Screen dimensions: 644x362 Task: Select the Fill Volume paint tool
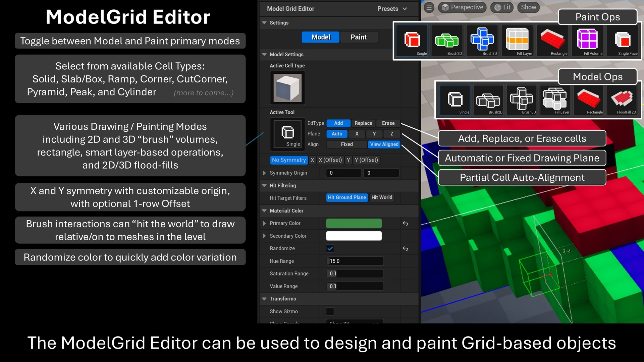tap(588, 40)
